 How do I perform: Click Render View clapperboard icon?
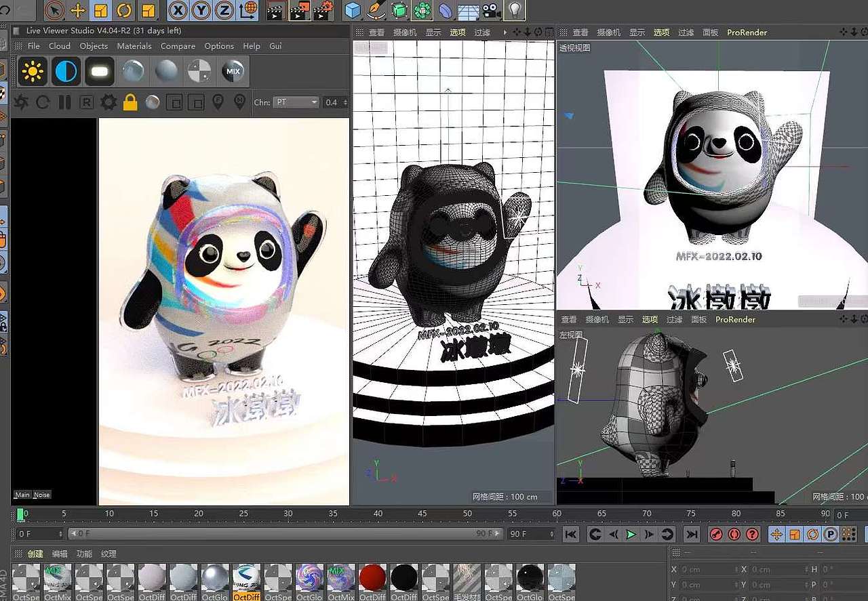tap(275, 10)
